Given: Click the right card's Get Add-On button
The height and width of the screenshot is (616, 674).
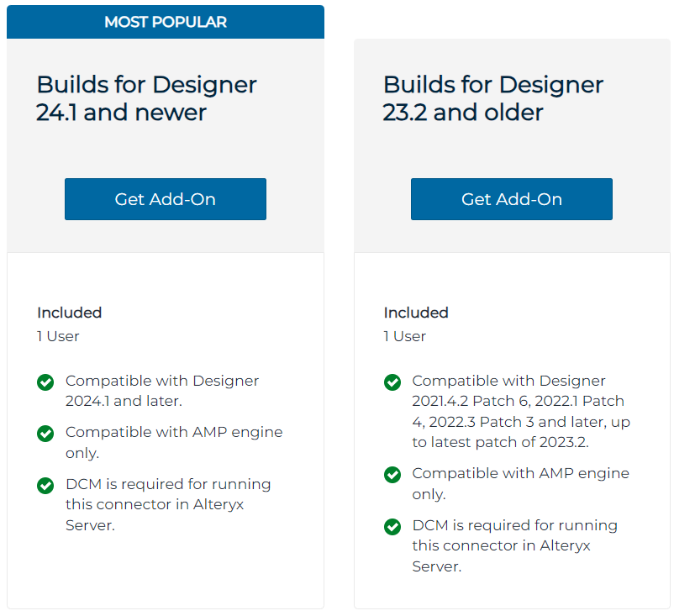Looking at the screenshot, I should [512, 199].
